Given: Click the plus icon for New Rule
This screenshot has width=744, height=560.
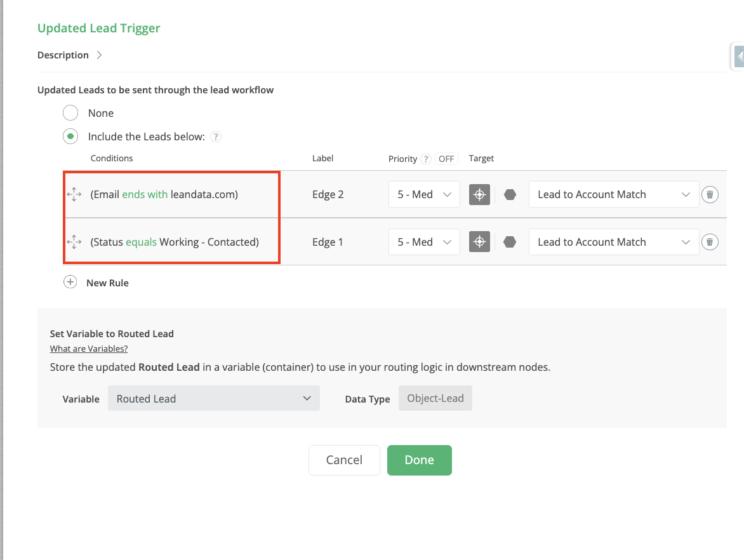Looking at the screenshot, I should [x=70, y=283].
